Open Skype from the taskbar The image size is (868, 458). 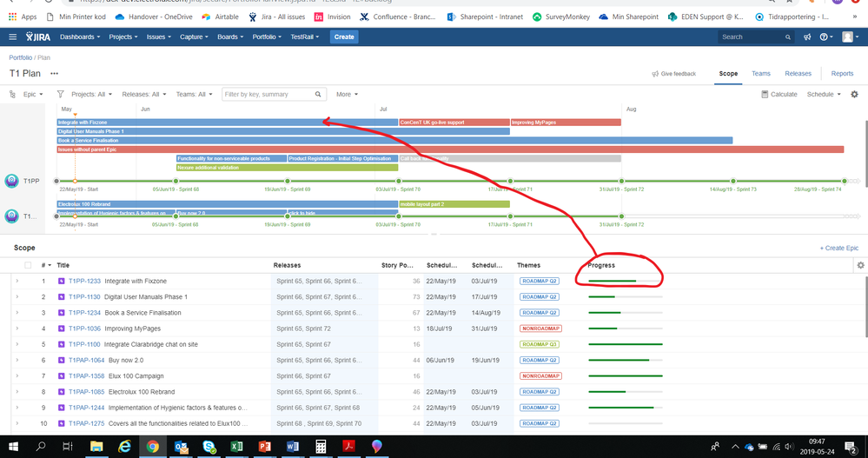(209, 447)
